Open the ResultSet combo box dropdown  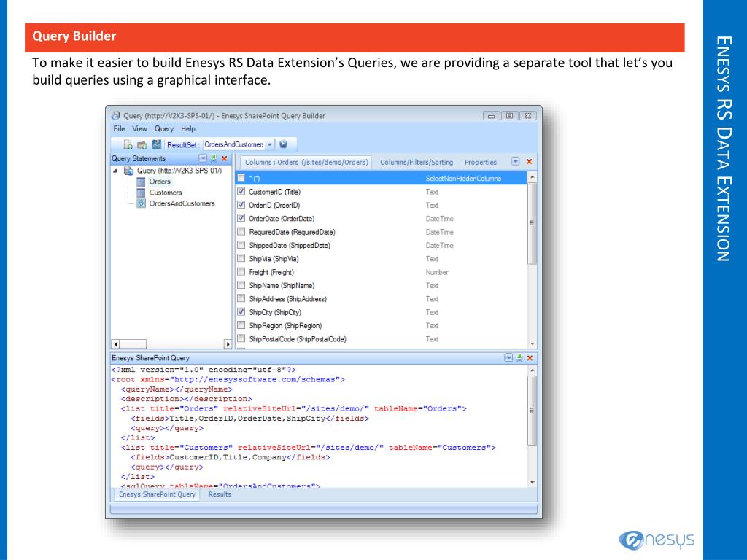(x=270, y=144)
